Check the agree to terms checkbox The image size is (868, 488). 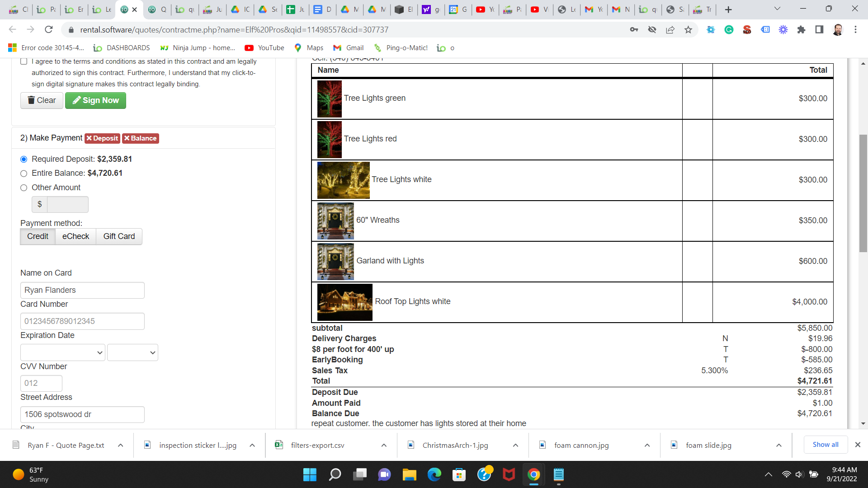(24, 61)
